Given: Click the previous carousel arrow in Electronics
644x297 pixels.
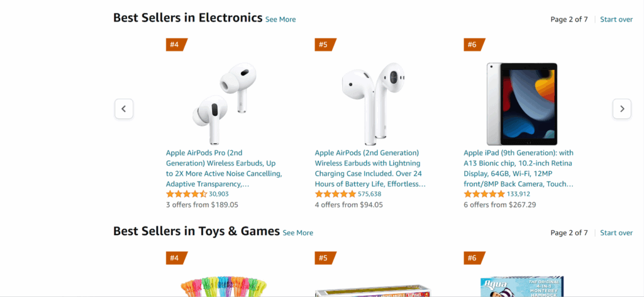Looking at the screenshot, I should click(124, 109).
